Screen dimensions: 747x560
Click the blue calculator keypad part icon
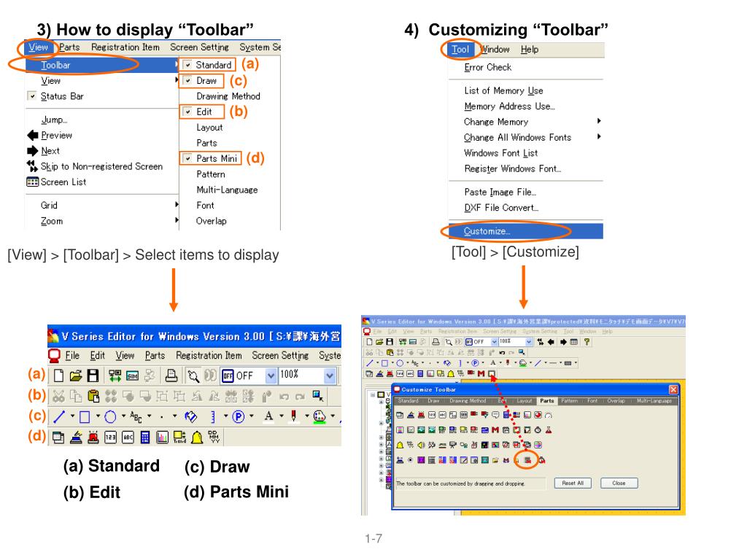145,437
